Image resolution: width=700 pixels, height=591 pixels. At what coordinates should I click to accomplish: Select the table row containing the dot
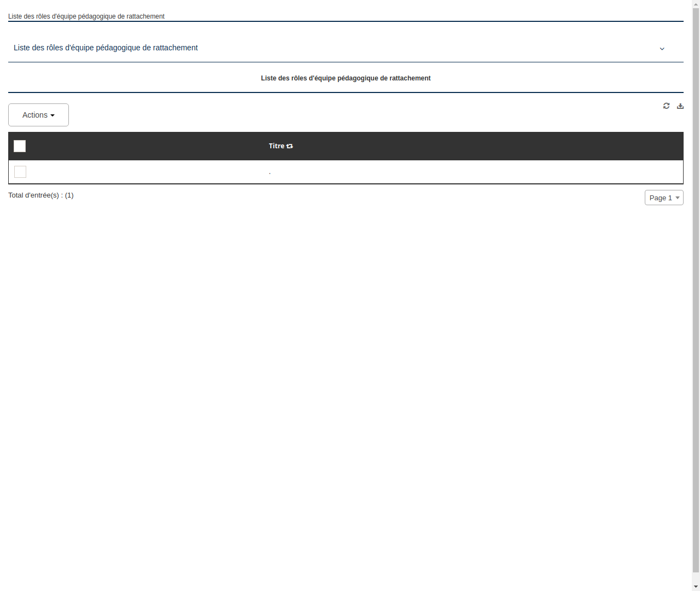click(x=270, y=172)
